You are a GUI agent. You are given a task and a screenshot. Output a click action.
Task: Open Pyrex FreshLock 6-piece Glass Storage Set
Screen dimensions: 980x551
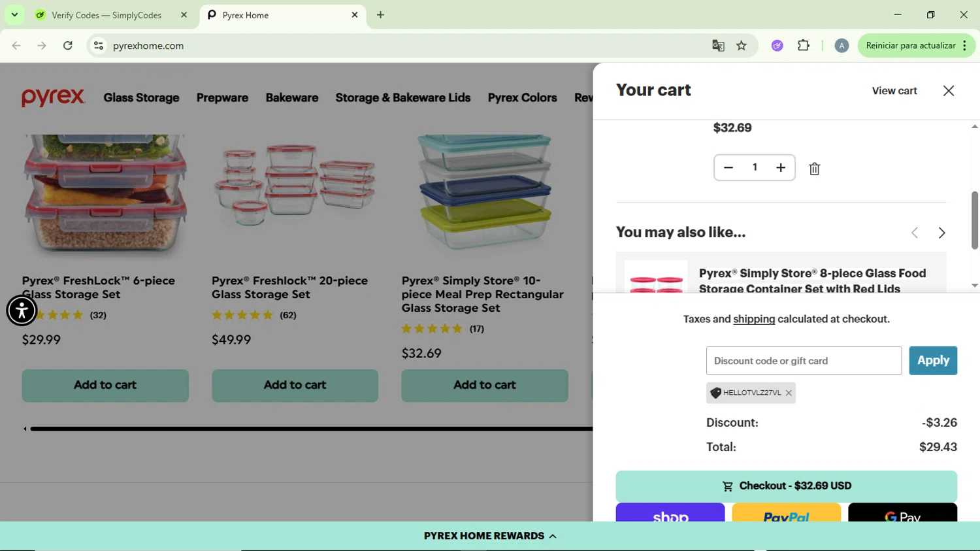click(x=99, y=287)
